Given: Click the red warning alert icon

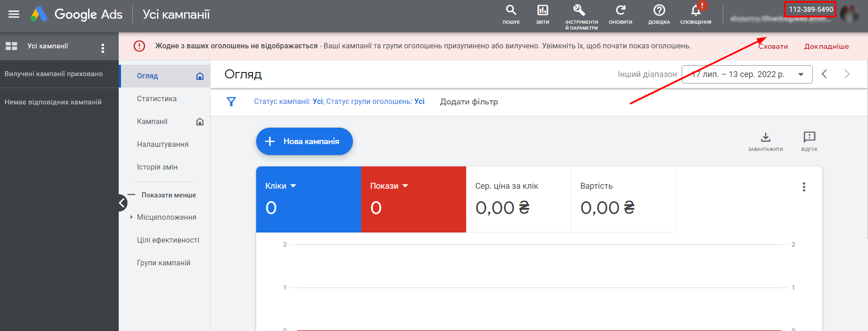Looking at the screenshot, I should click(139, 46).
